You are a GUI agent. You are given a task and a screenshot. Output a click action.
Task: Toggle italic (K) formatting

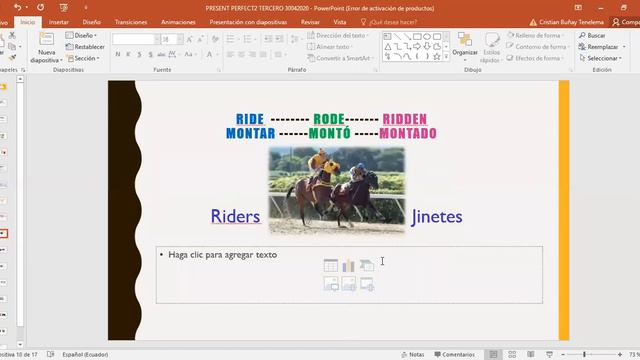129,54
